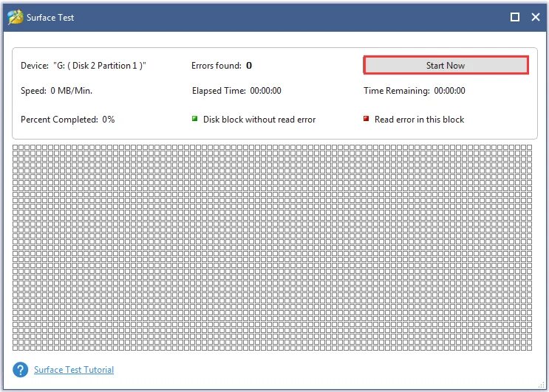Click the Surface Test window title text
549x392 pixels.
(x=50, y=18)
